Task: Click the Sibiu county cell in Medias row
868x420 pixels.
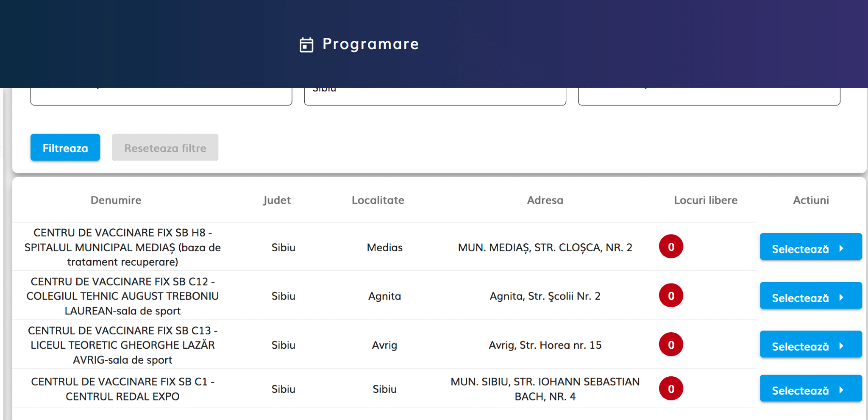Action: (x=283, y=248)
